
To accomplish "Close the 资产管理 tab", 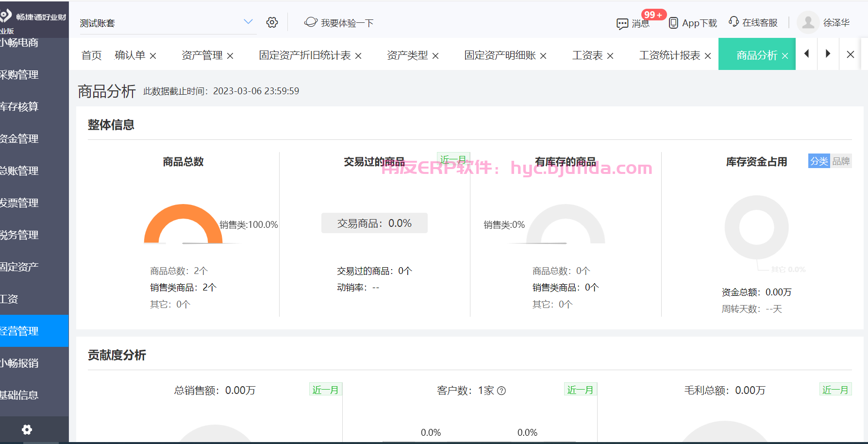I will [230, 56].
